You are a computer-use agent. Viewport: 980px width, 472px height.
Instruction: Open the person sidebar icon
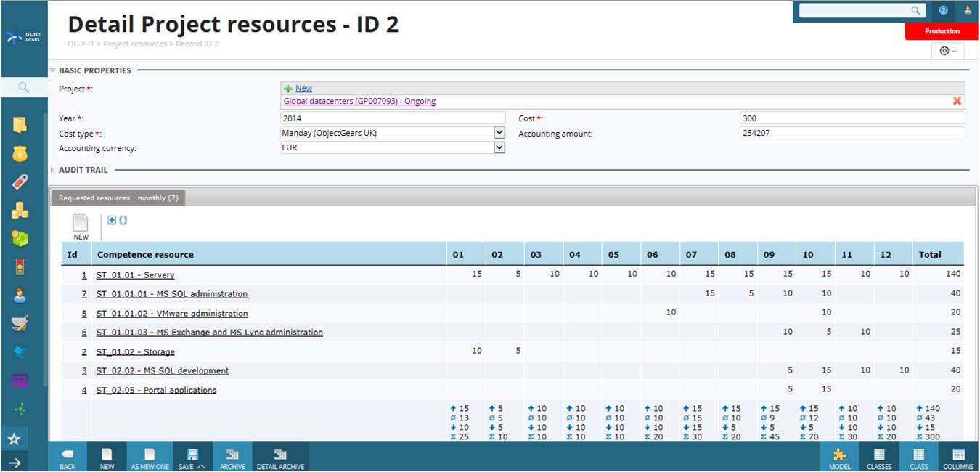coord(20,296)
